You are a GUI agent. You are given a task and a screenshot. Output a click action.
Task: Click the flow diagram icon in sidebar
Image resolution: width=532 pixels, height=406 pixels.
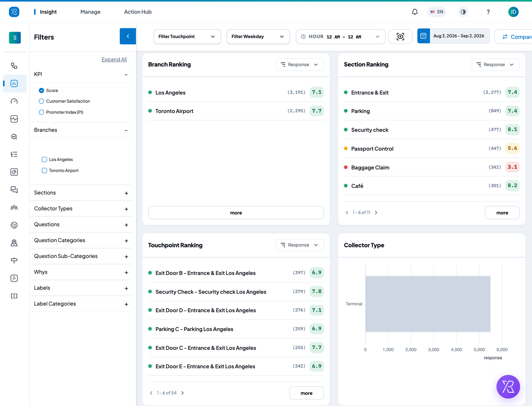14,66
